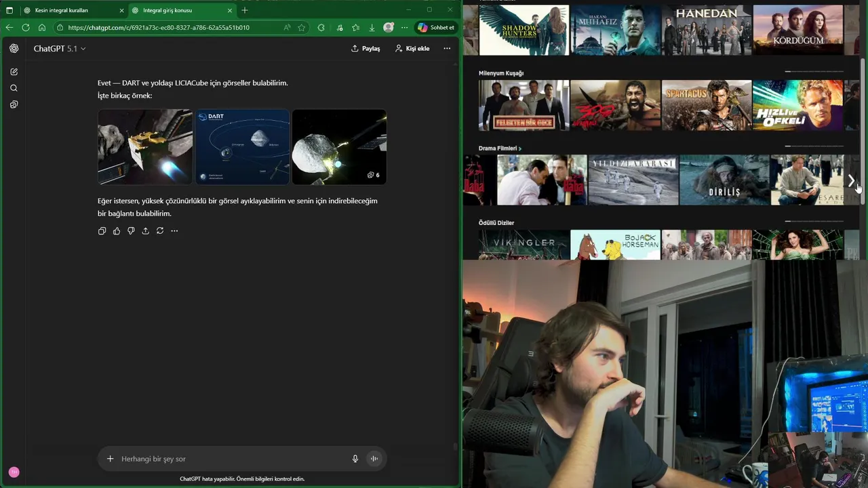Open browser profile avatar in toolbar
The width and height of the screenshot is (868, 488).
[389, 28]
